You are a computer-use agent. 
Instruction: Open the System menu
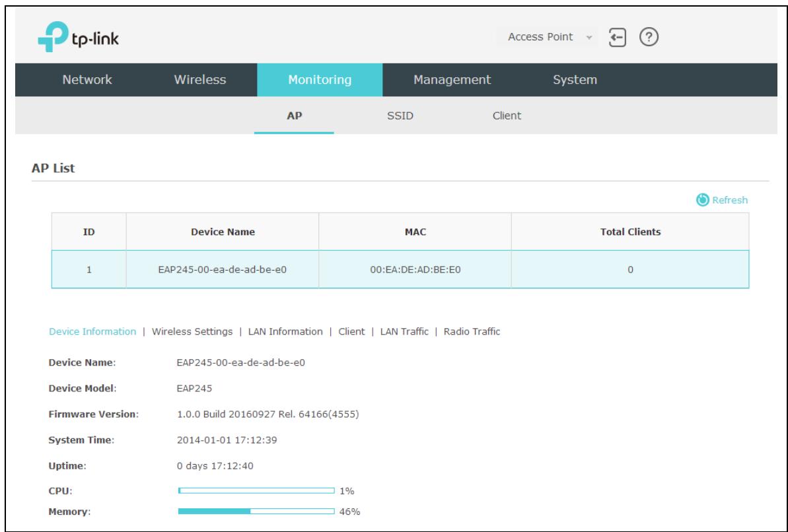(x=575, y=79)
